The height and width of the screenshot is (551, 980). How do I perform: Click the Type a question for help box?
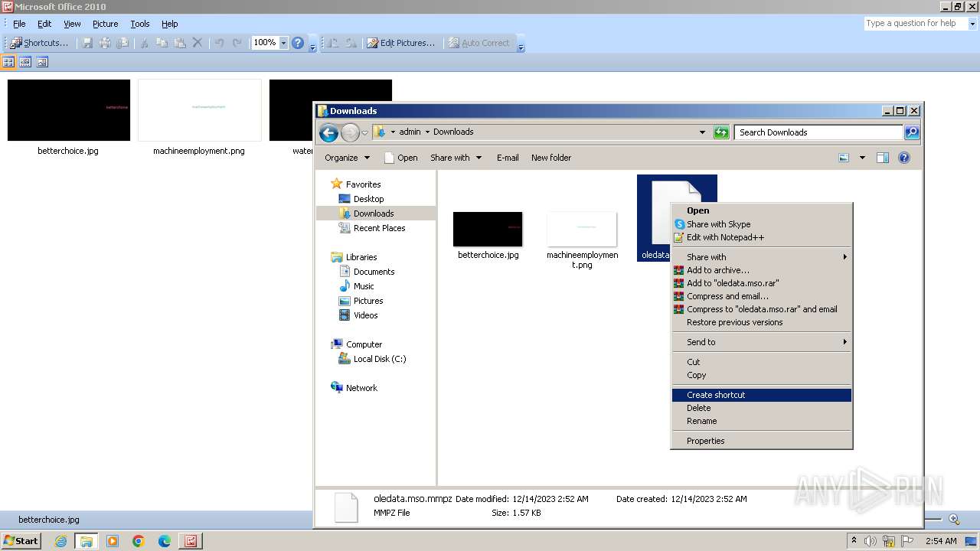point(915,24)
